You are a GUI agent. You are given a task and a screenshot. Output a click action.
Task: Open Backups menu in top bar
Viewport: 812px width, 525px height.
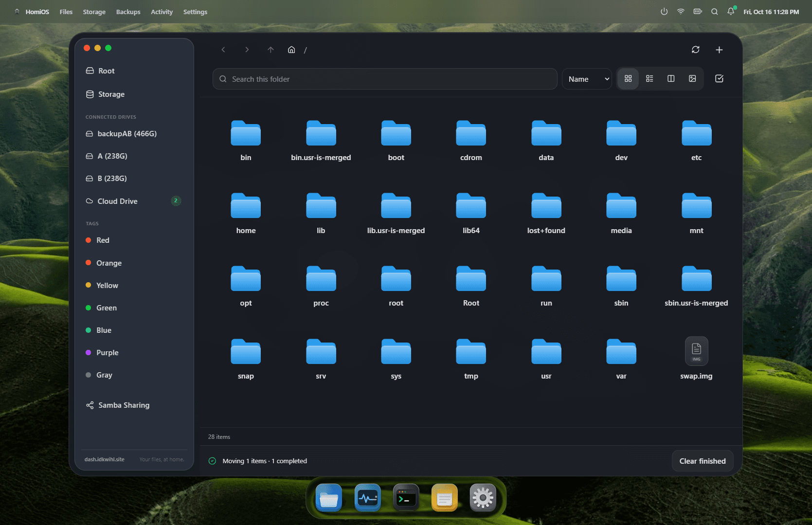128,12
